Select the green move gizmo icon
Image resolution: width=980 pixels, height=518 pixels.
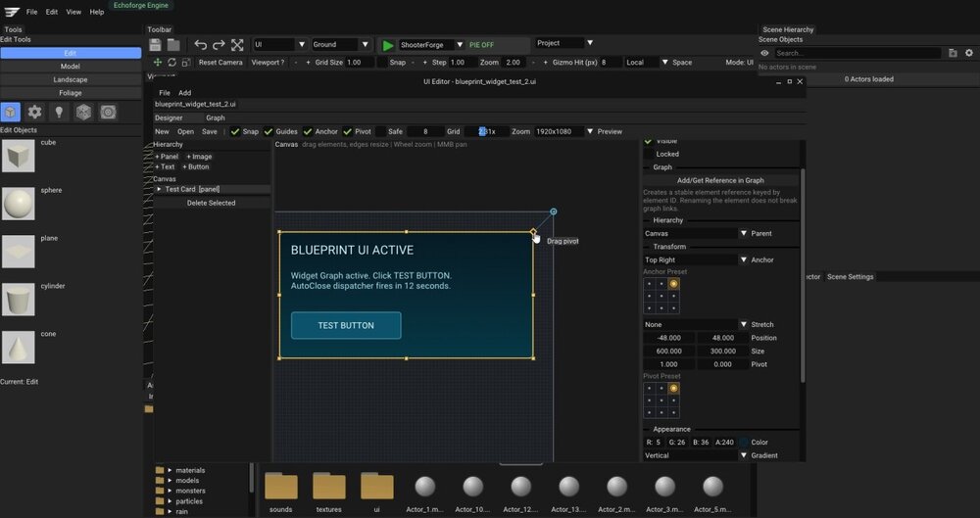pos(158,63)
